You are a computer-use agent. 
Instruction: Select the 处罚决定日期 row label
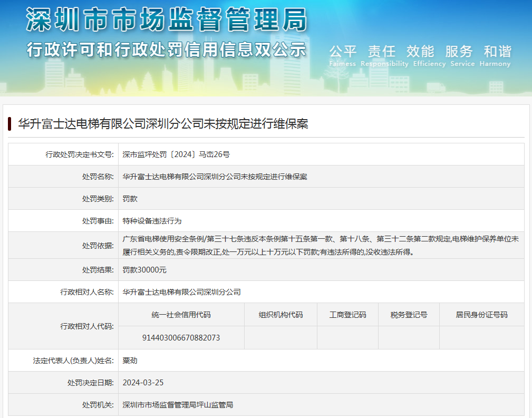click(x=91, y=383)
